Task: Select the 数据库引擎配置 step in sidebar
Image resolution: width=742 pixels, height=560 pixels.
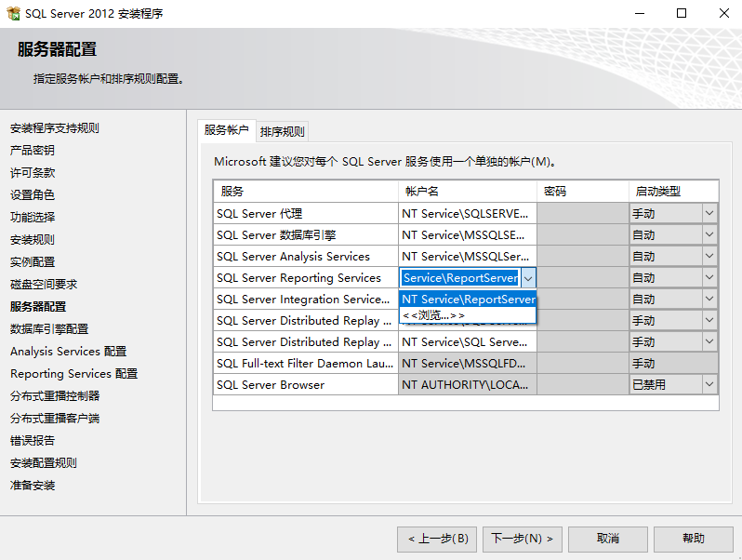Action: pyautogui.click(x=49, y=329)
